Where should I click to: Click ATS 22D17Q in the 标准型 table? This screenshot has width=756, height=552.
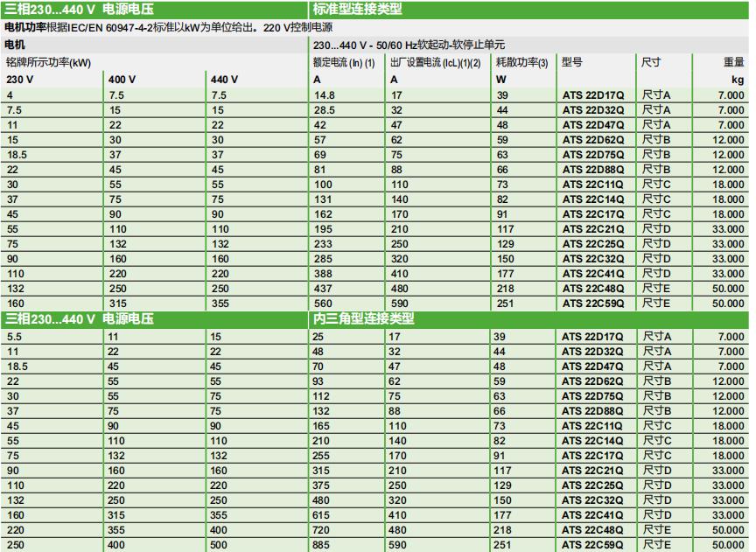[593, 95]
